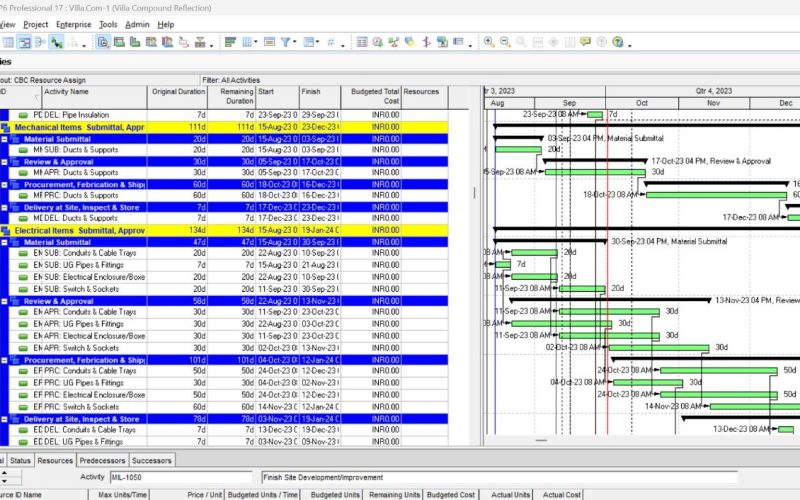Switch to the Status tab
The image size is (800, 500).
[x=20, y=460]
